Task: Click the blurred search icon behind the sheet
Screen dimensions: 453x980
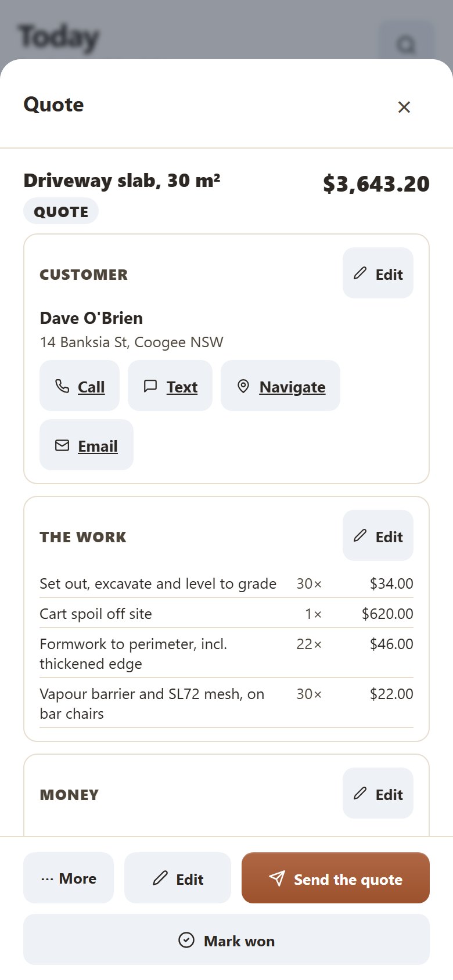Action: (x=406, y=44)
